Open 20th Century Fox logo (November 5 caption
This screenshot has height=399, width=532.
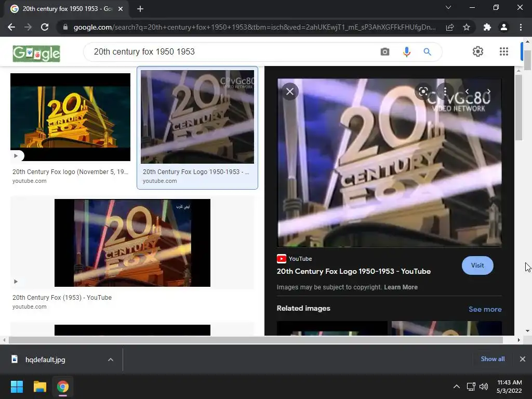click(71, 171)
